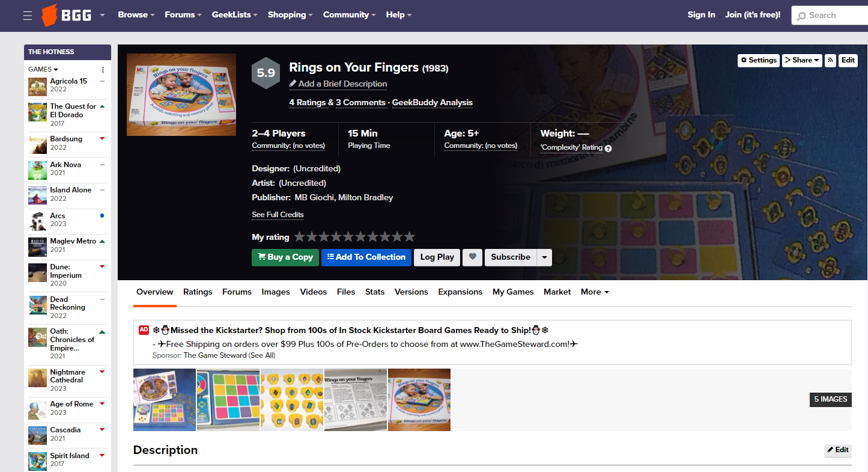
Task: Open the yellow rings gallery image
Action: (x=292, y=400)
